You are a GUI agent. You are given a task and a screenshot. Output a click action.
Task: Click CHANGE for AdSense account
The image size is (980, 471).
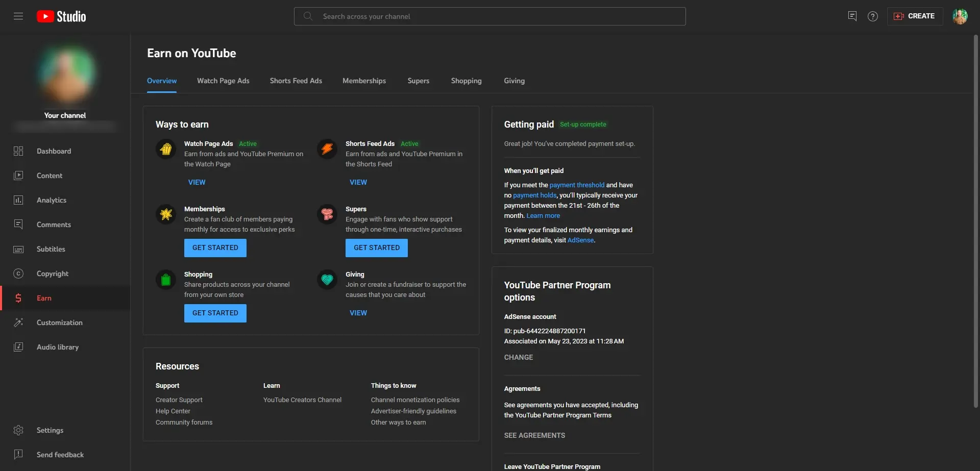[x=519, y=357]
